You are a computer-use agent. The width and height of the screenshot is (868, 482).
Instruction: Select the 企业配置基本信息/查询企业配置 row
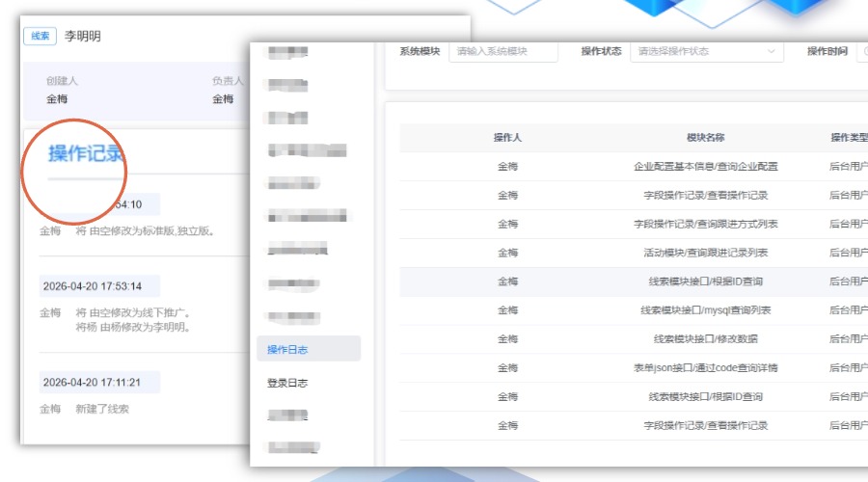click(x=705, y=166)
